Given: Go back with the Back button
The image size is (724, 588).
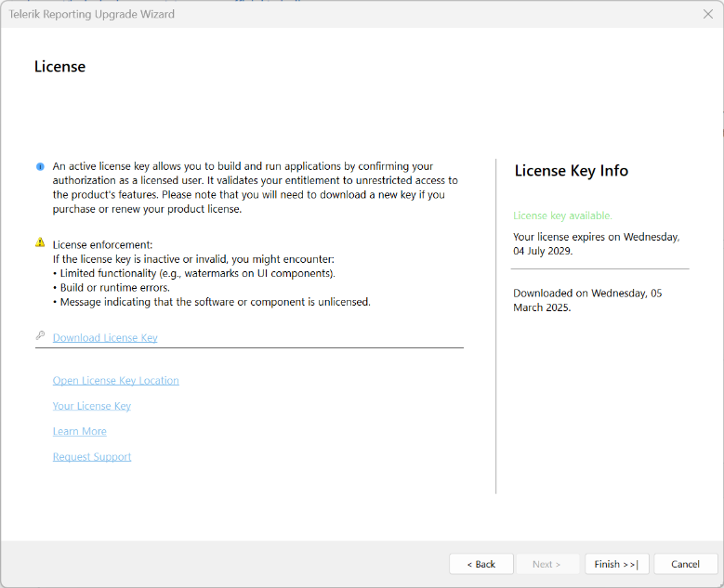Looking at the screenshot, I should 480,564.
